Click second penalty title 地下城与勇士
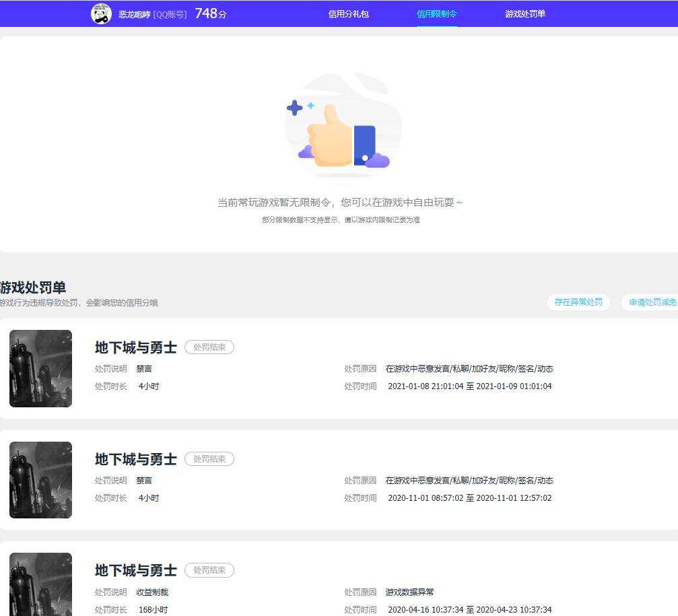This screenshot has height=616, width=678. [x=136, y=459]
